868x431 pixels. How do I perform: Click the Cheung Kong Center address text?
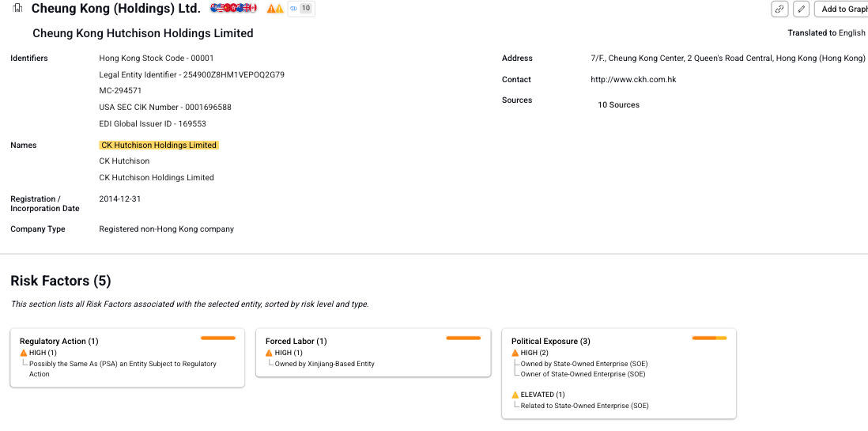click(x=728, y=59)
